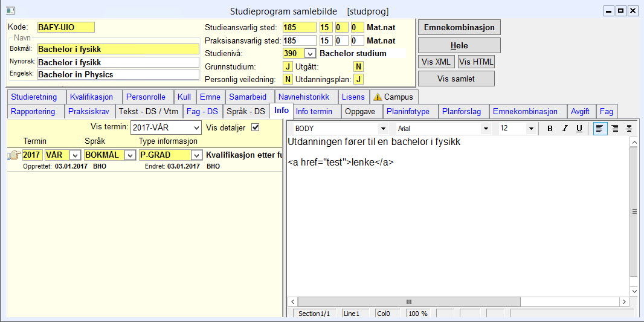Viewport: 644px width, 322px height.
Task: Click the editor horizontal scrollbar thumb
Action: click(408, 301)
